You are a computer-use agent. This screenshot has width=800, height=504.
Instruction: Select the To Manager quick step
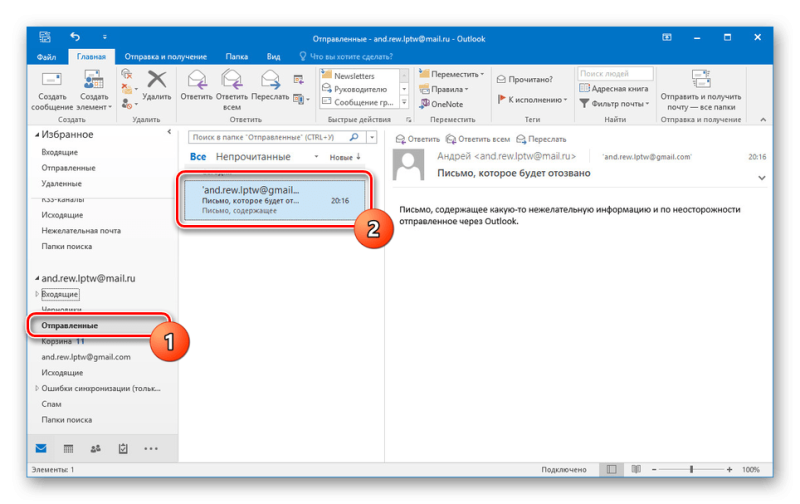pos(360,89)
